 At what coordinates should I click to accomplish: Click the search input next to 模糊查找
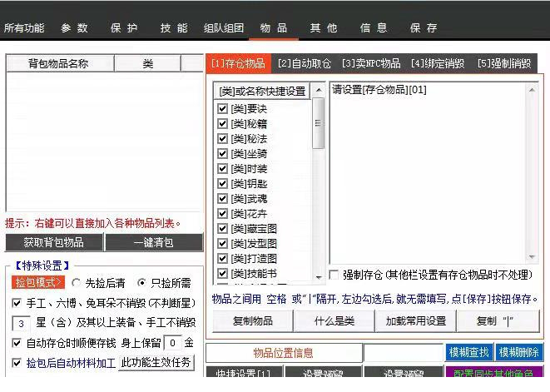tap(404, 353)
